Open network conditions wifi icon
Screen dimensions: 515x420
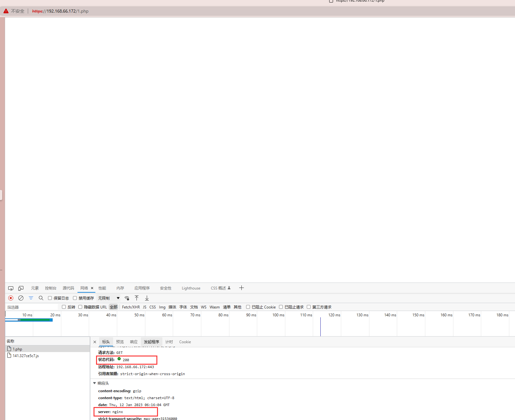click(127, 298)
